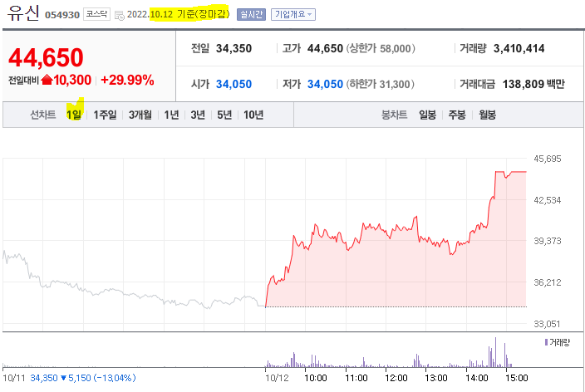Open the 기업개요 dropdown
585x392 pixels.
coord(292,15)
